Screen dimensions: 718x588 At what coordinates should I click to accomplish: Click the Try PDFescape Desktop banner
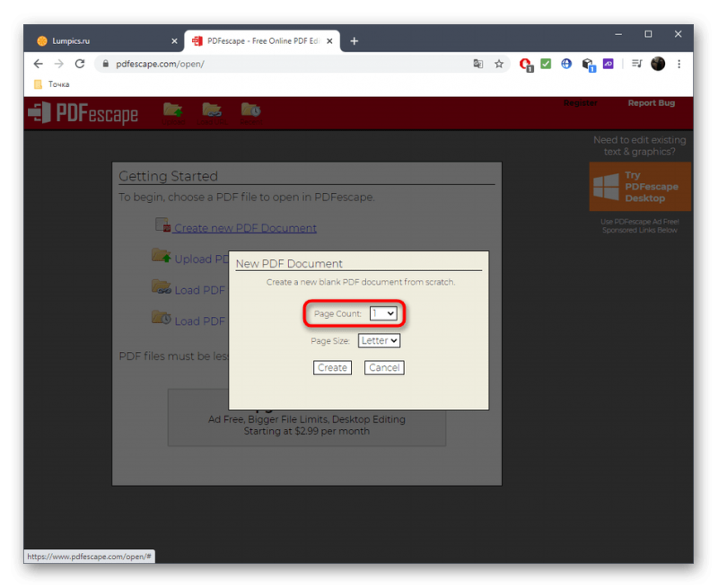[x=640, y=187]
